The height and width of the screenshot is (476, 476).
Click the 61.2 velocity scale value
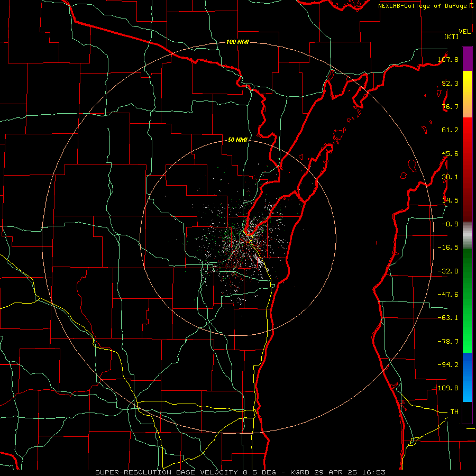click(x=450, y=130)
